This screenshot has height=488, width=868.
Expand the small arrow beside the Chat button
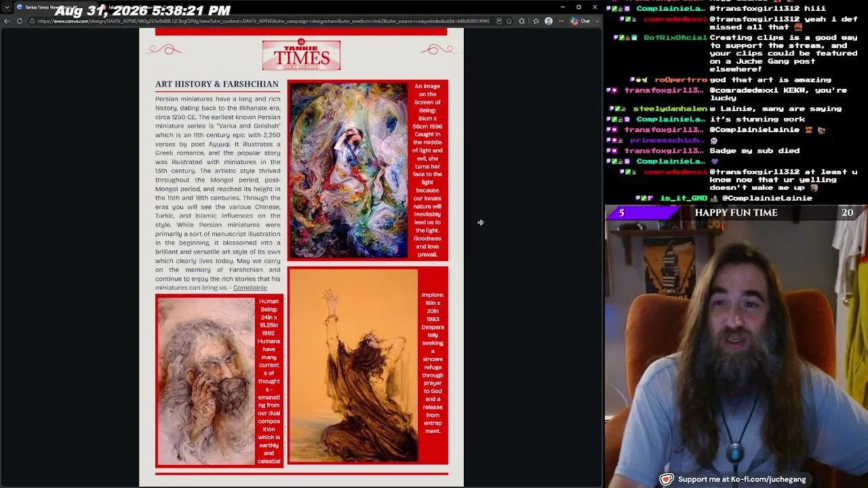(597, 21)
